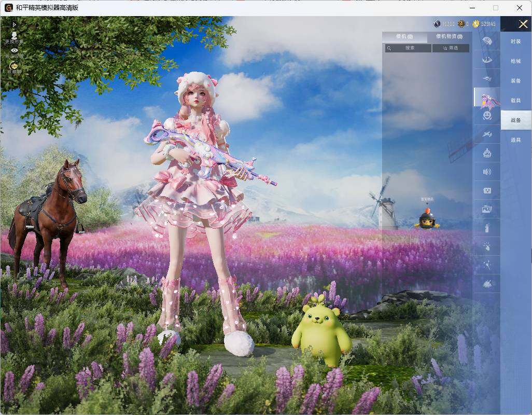This screenshot has height=415, width=532.
Task: Switch to the 僚机物资 (0) tab
Action: [x=449, y=36]
